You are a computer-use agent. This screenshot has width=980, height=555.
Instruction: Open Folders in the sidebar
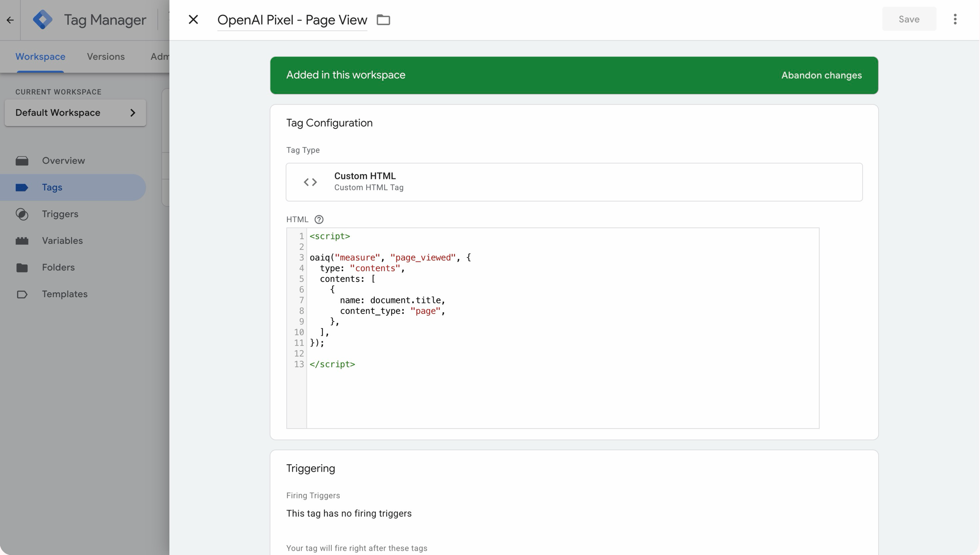[73, 268]
